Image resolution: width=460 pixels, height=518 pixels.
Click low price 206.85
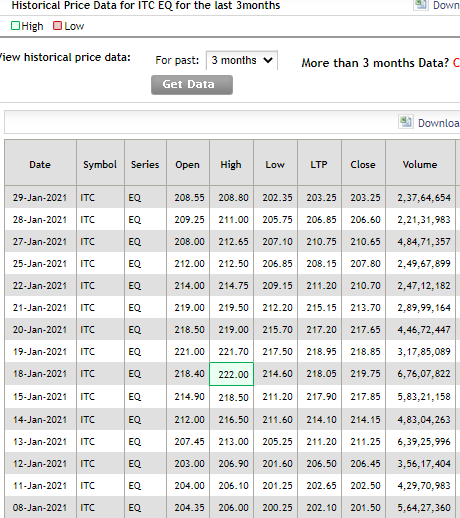pyautogui.click(x=277, y=263)
